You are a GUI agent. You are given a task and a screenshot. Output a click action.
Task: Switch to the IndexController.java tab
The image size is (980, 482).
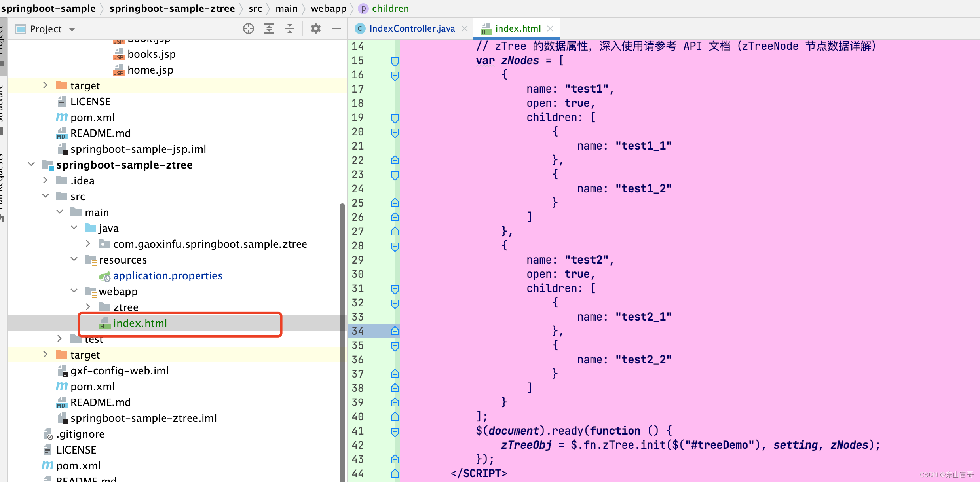click(x=412, y=28)
